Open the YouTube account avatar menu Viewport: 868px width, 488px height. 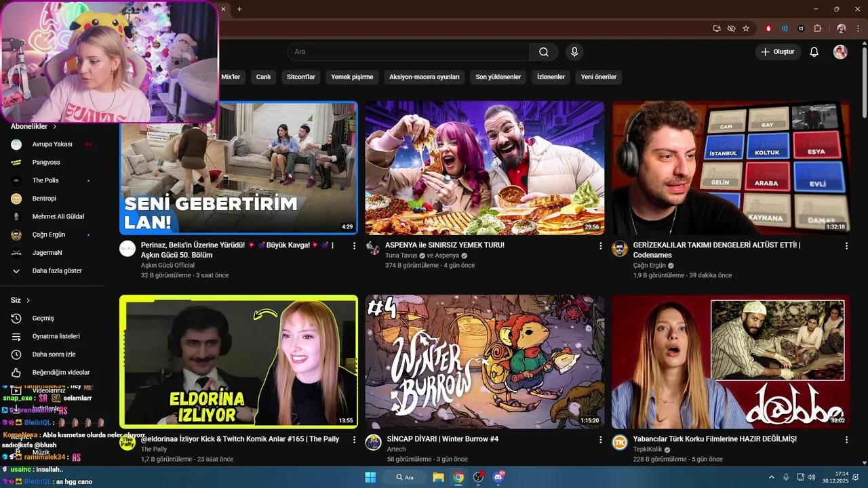click(x=840, y=52)
